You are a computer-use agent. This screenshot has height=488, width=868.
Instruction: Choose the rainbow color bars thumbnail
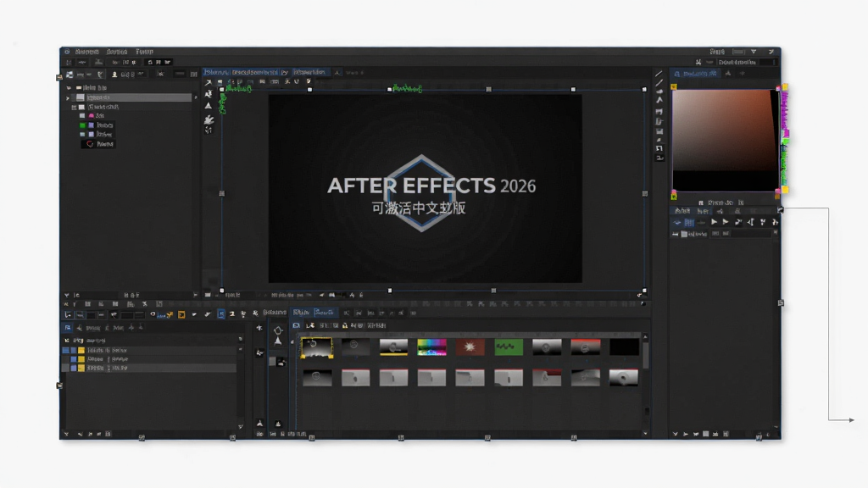(x=431, y=347)
